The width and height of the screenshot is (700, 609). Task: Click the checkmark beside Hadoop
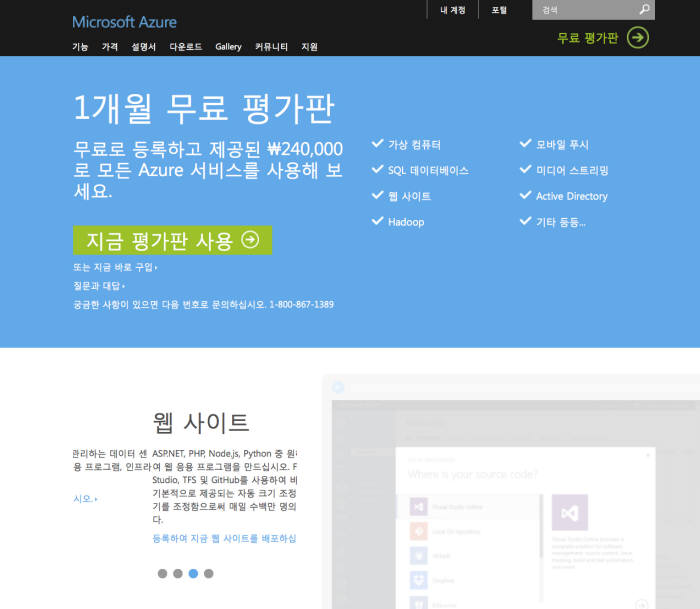[x=378, y=221]
